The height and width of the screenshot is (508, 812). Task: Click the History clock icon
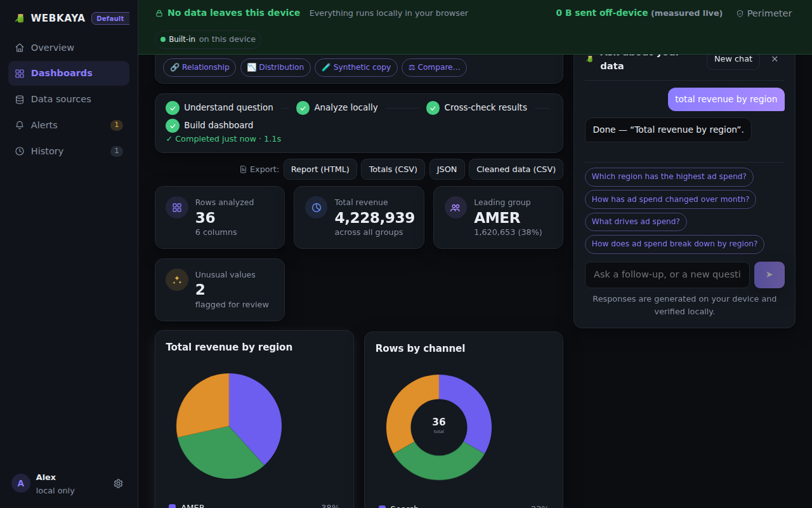click(20, 152)
